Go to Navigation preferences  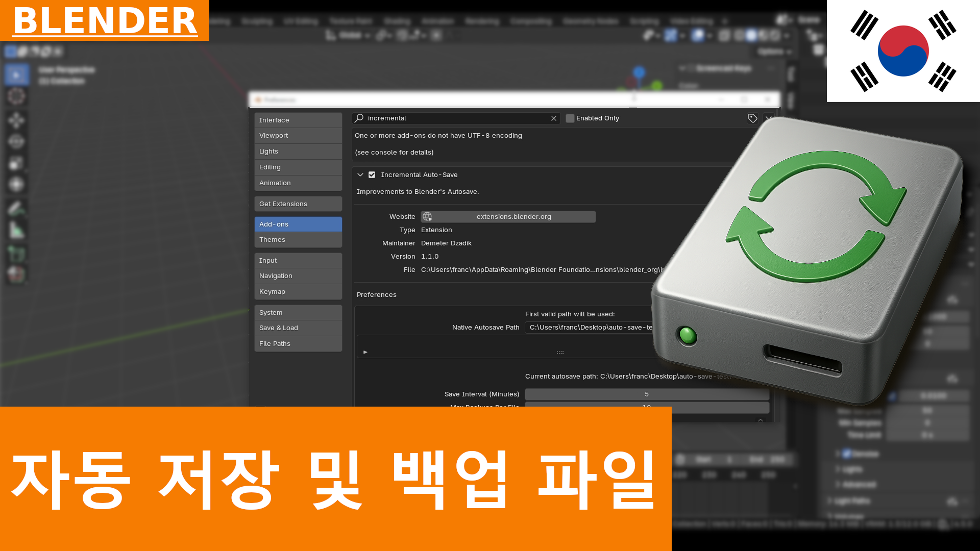pyautogui.click(x=298, y=276)
